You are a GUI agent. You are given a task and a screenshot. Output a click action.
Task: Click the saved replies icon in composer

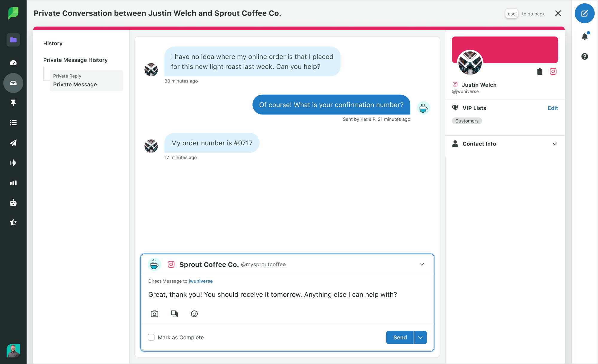174,314
